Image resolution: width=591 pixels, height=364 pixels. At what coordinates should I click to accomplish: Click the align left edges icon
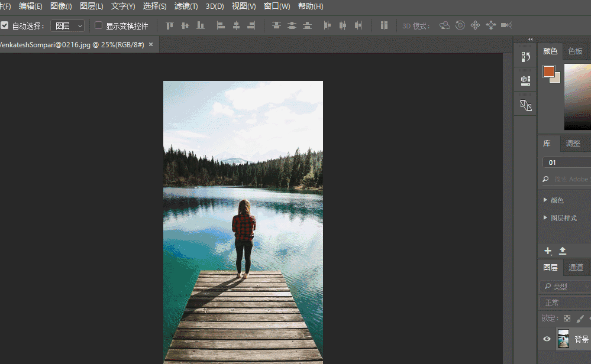coord(221,25)
